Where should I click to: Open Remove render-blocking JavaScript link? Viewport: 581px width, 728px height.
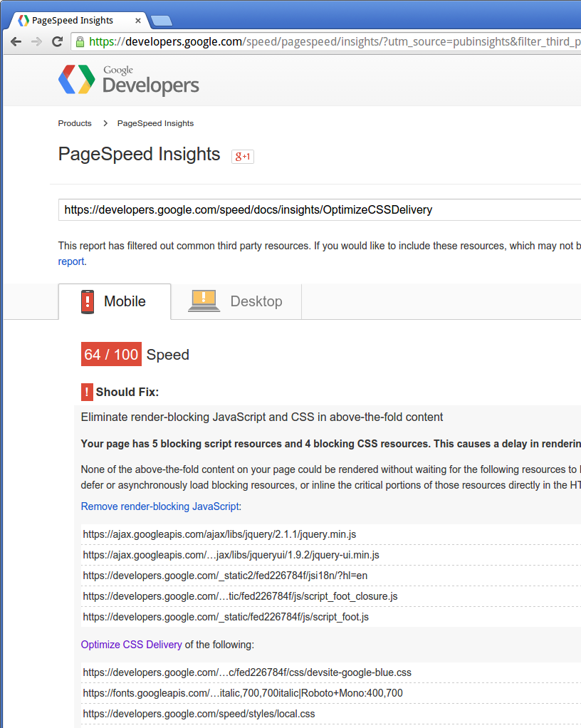(x=160, y=506)
